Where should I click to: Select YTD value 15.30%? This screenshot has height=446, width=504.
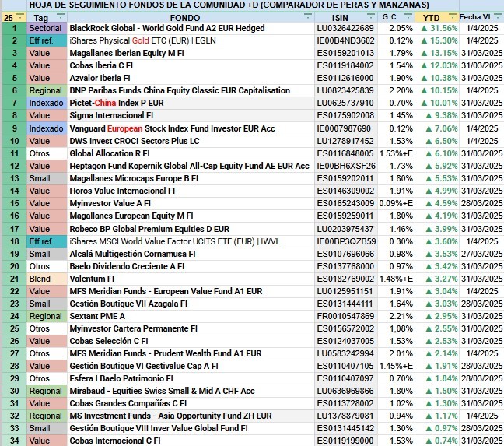[437, 40]
